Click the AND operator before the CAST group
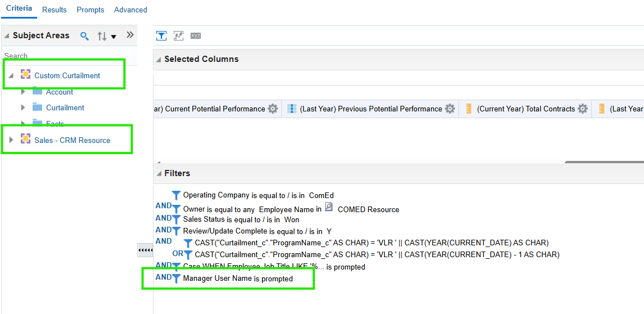Screen dimensions: 644x314 click(x=164, y=241)
